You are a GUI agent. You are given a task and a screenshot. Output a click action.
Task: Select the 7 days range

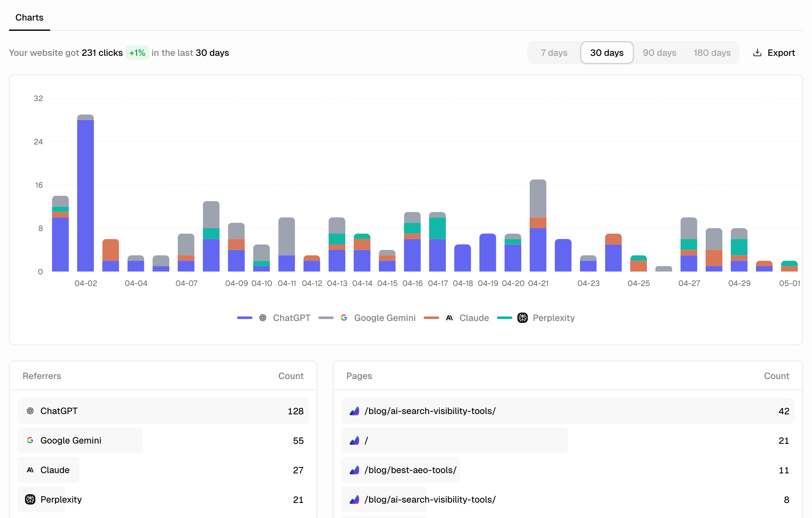tap(554, 53)
